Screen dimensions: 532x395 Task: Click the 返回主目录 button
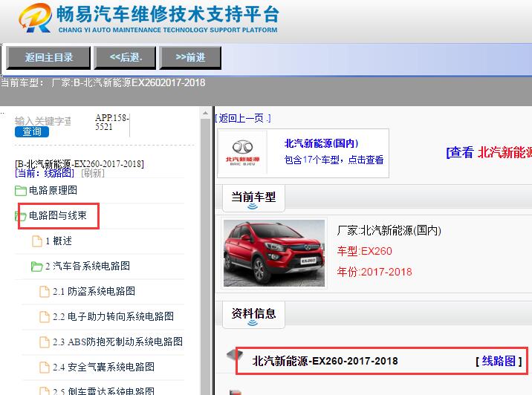(x=48, y=58)
